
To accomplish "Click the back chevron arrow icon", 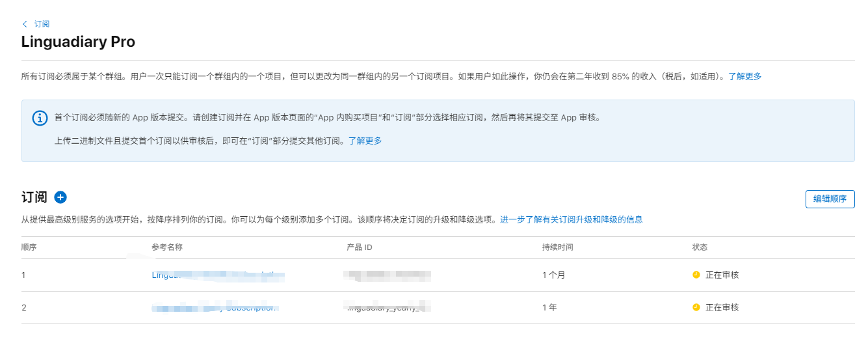I will coord(25,23).
